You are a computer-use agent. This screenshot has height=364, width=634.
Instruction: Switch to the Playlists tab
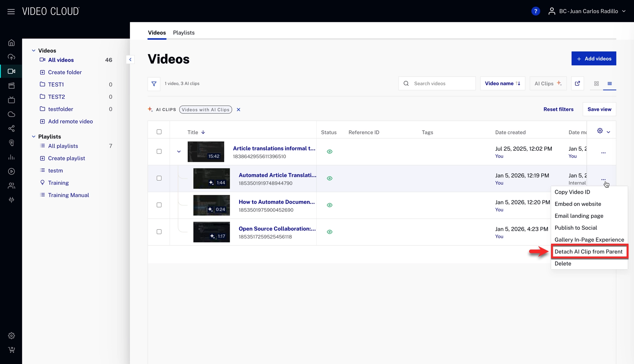tap(184, 33)
